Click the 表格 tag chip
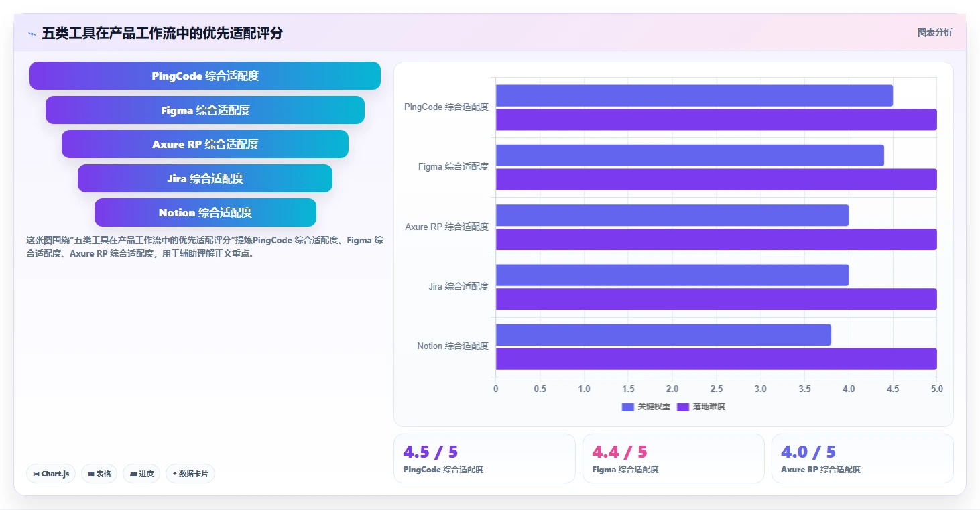 [99, 474]
